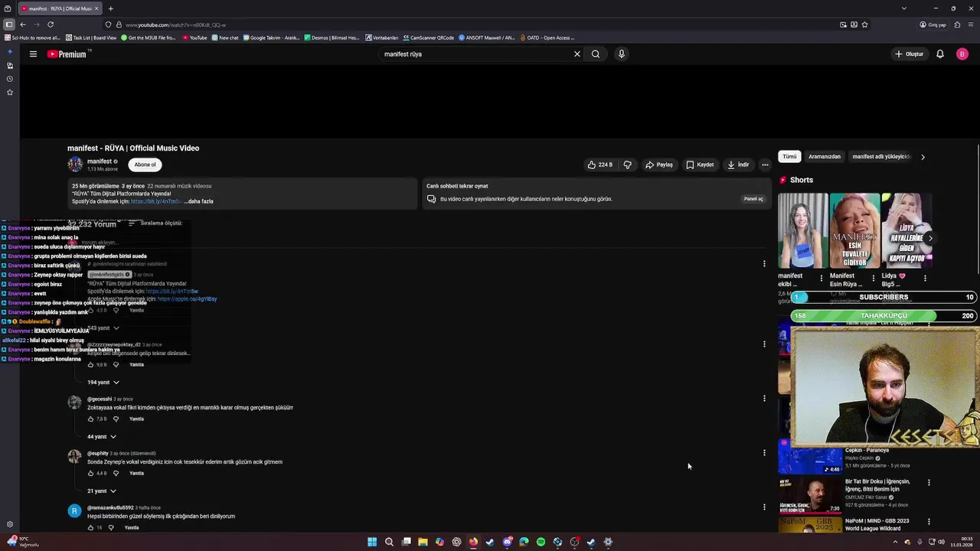Click Paylaş share button
980x551 pixels.
pyautogui.click(x=659, y=165)
